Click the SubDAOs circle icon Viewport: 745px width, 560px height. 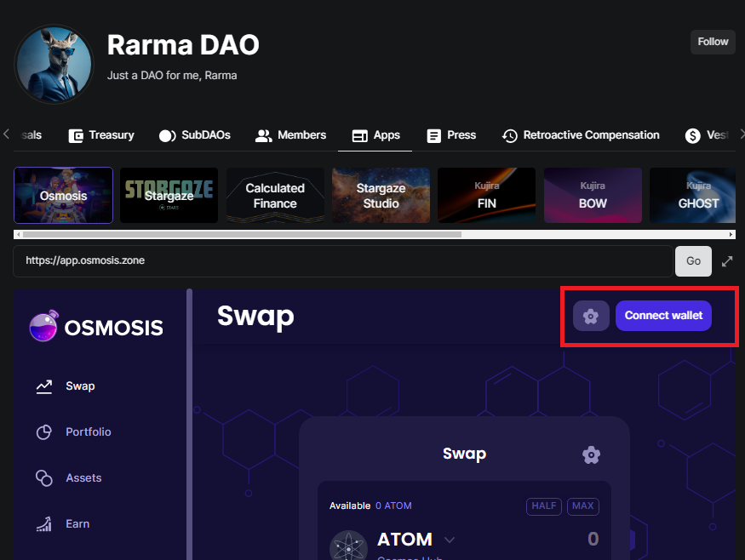click(x=167, y=136)
